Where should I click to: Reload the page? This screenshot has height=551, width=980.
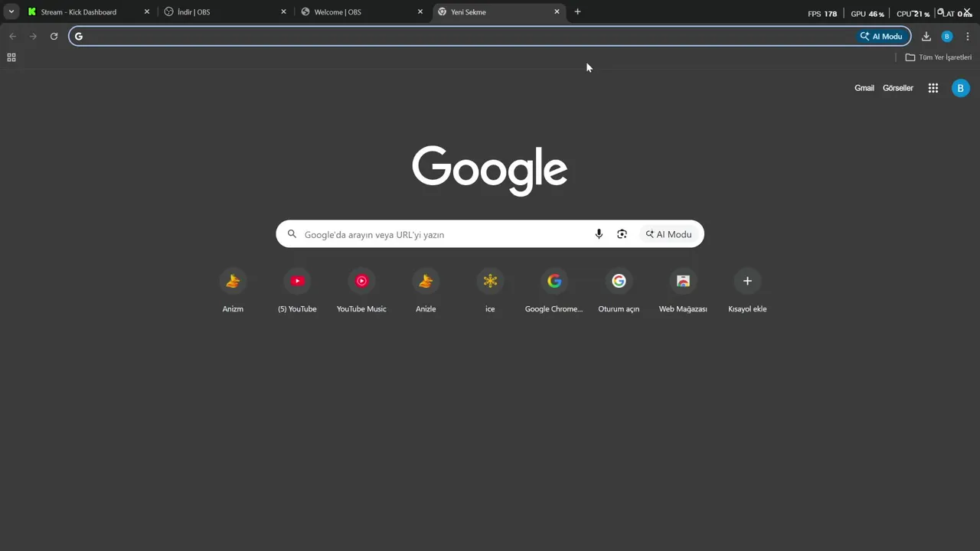54,36
